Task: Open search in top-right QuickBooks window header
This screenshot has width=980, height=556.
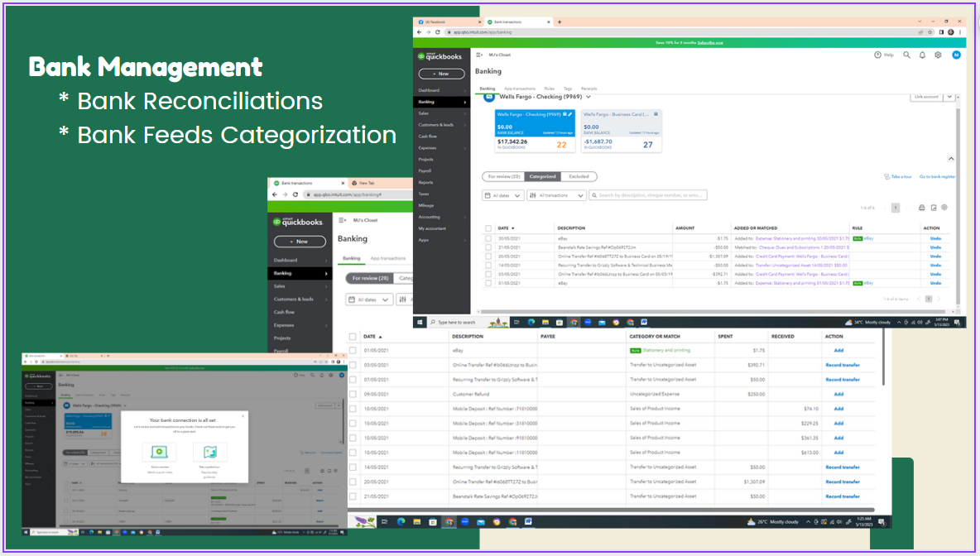Action: (x=906, y=55)
